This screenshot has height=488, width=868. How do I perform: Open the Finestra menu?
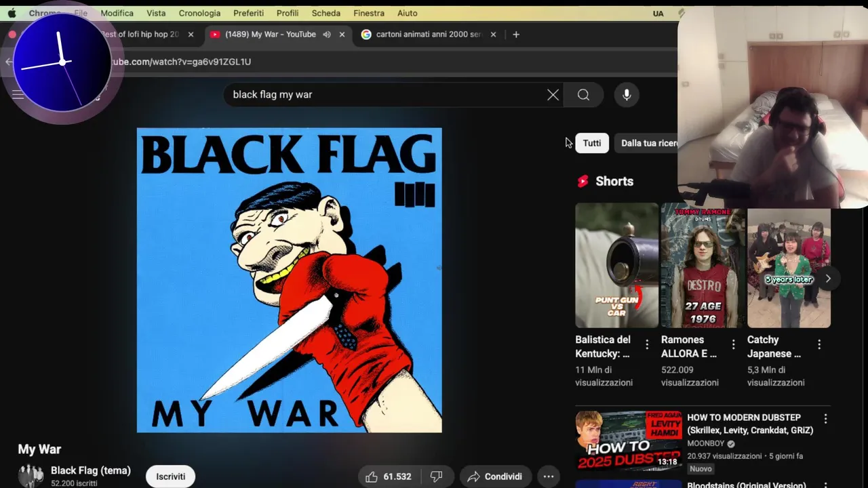tap(369, 13)
